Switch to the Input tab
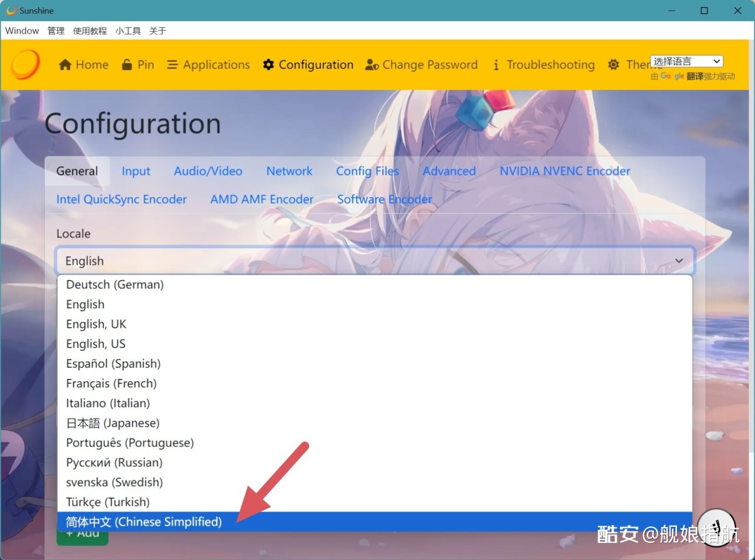Screen dimensions: 755x560 pos(136,171)
